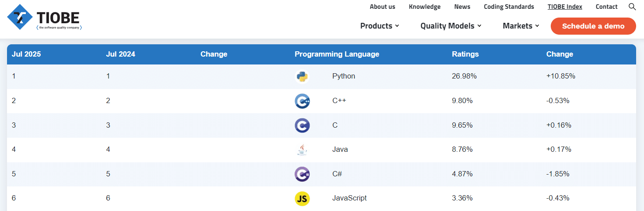Image resolution: width=644 pixels, height=211 pixels.
Task: Click the JavaScript JS icon
Action: [302, 198]
